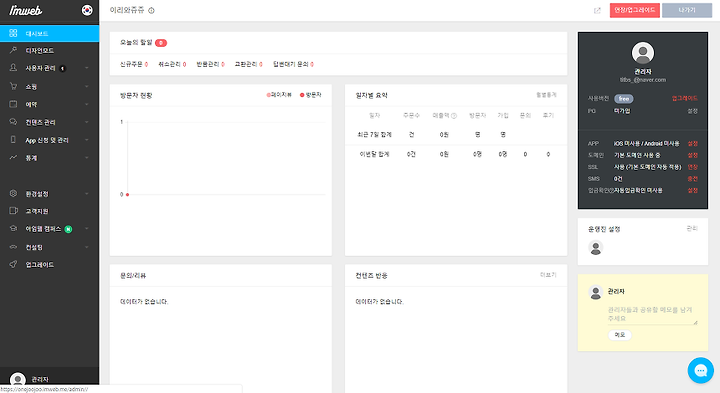Image resolution: width=720 pixels, height=393 pixels.
Task: Expand the 컨텐츠 관리 submenu arrow
Action: (x=87, y=122)
